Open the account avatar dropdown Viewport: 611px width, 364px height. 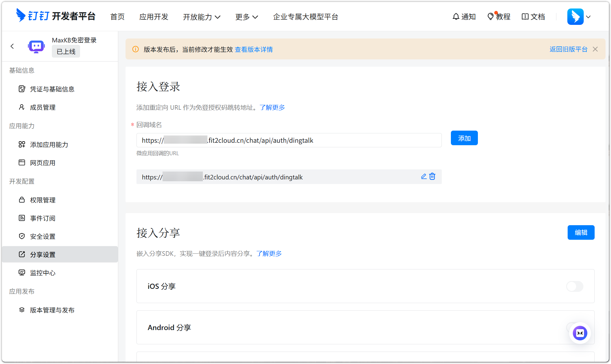[x=579, y=17]
